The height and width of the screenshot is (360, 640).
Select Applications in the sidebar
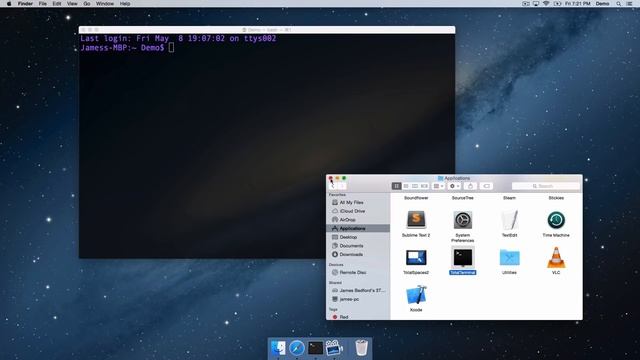tap(358, 228)
